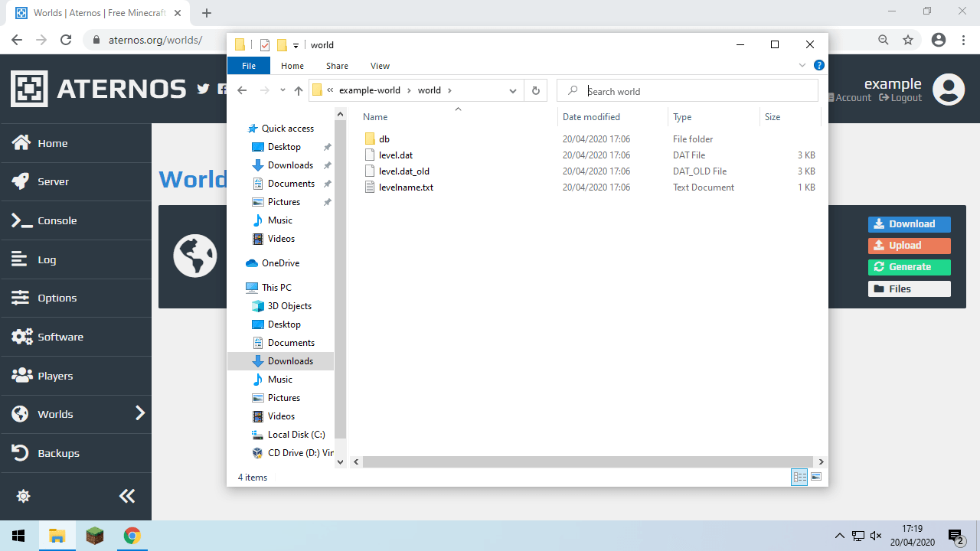980x551 pixels.
Task: Open the File ribbon tab
Action: (x=249, y=66)
